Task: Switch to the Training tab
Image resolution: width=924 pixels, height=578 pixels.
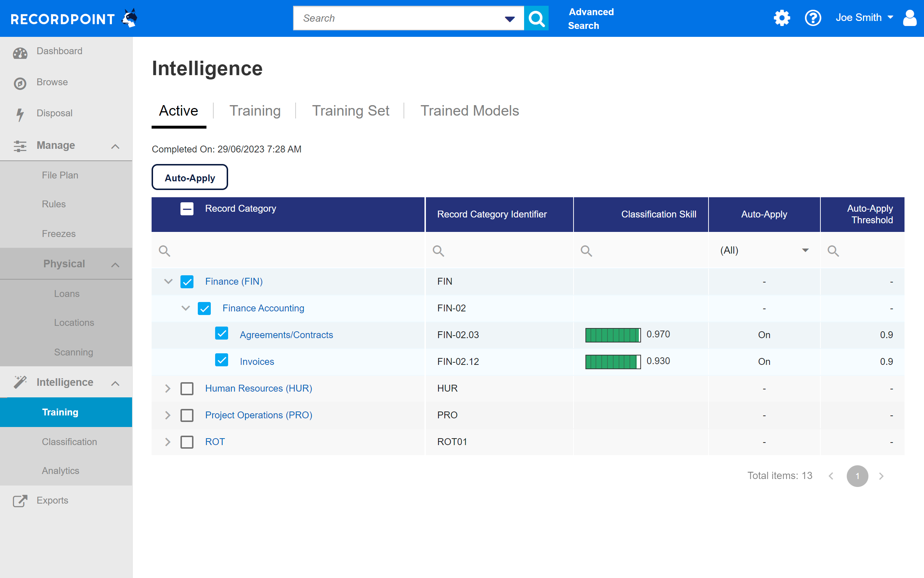Action: click(x=255, y=111)
